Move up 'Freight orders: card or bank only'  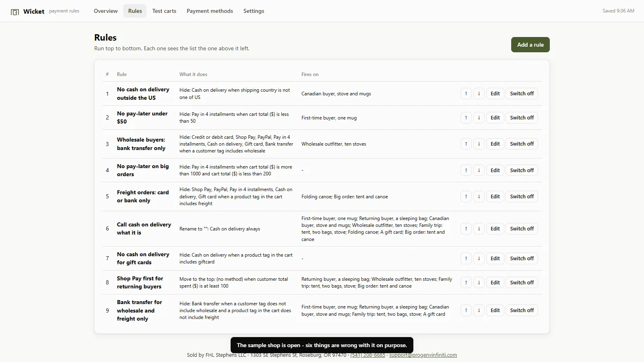click(466, 197)
